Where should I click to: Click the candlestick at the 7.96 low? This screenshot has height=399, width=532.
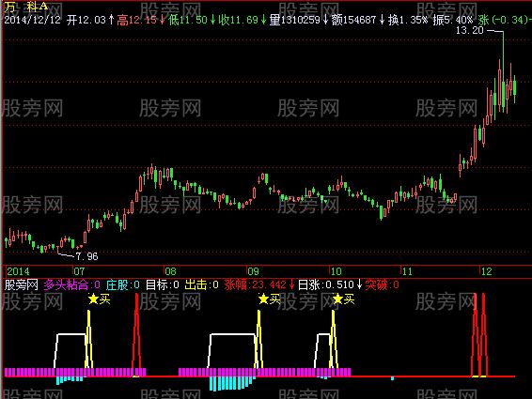pos(57,250)
